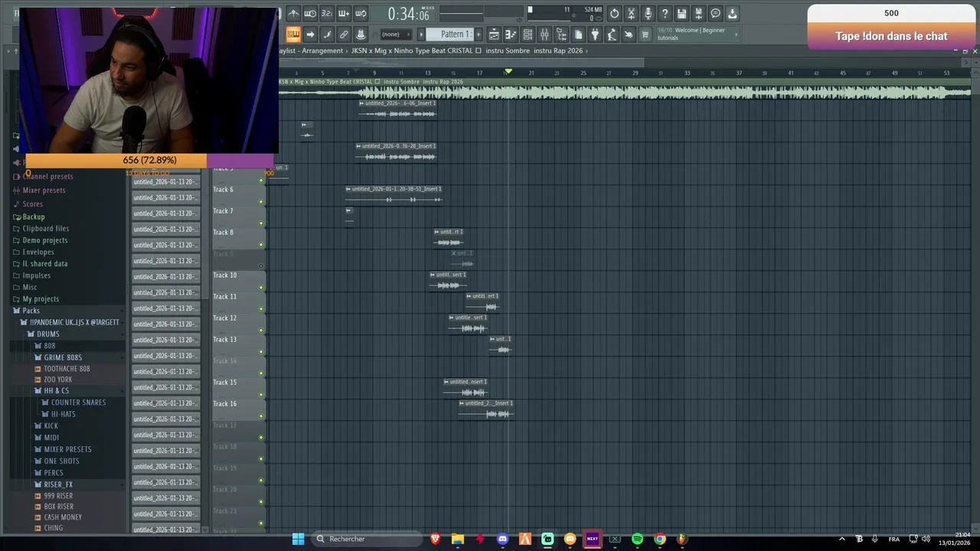Open the undo history icon
Screen dimensions: 980x551
pyautogui.click(x=614, y=13)
